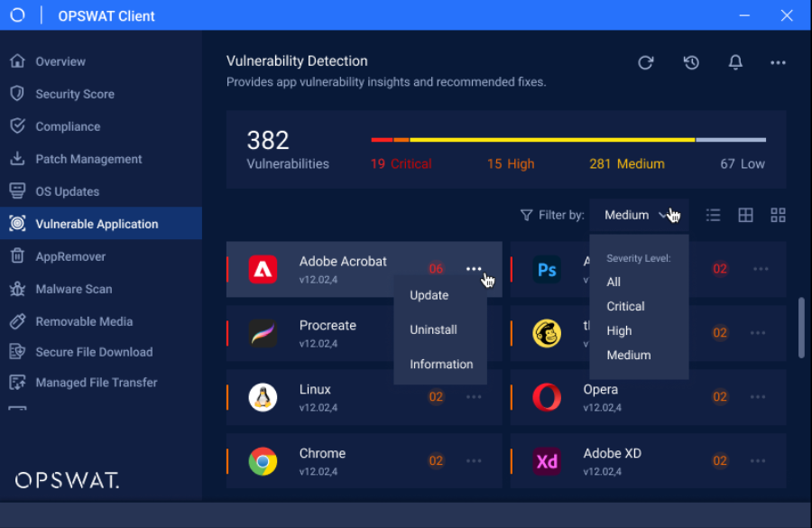Open the Security Score page

click(101, 94)
